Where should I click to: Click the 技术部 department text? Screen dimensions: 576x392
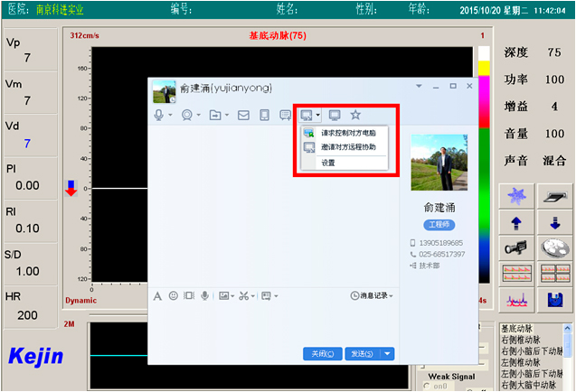click(429, 266)
